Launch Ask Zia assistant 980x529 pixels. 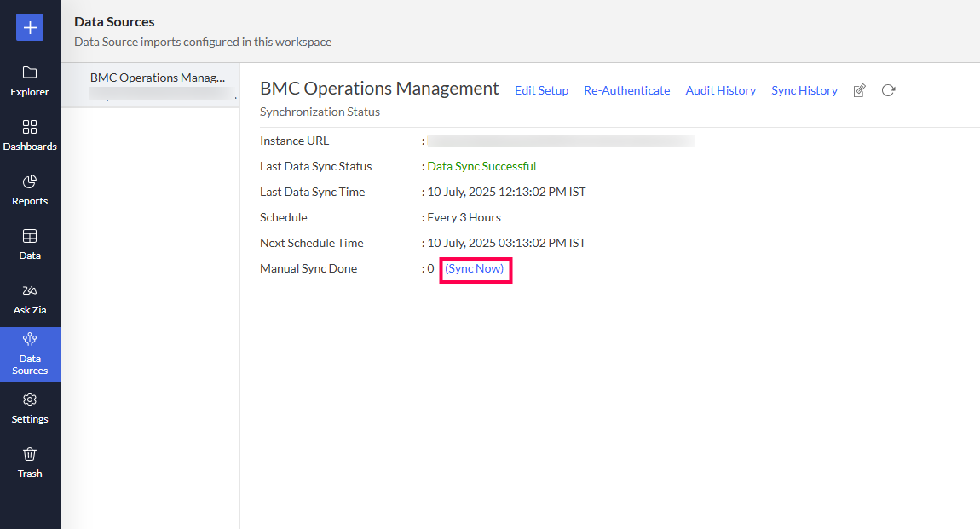(30, 299)
